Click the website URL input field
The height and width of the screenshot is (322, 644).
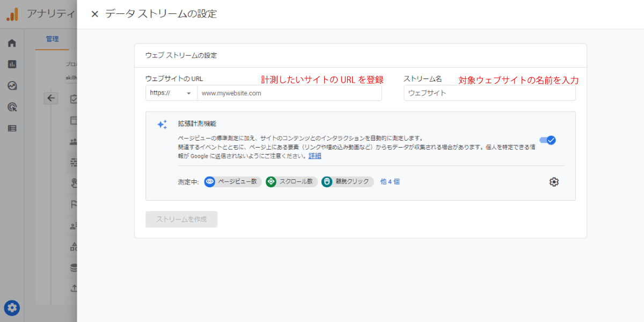pyautogui.click(x=290, y=93)
